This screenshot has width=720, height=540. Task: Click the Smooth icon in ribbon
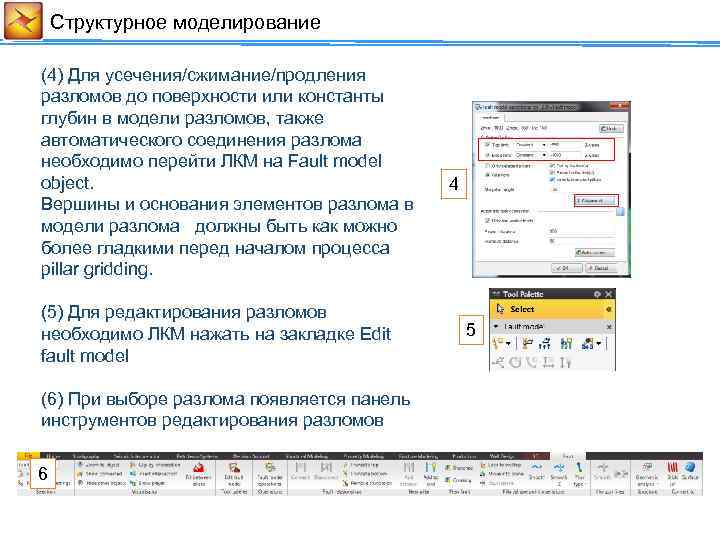tap(536, 472)
